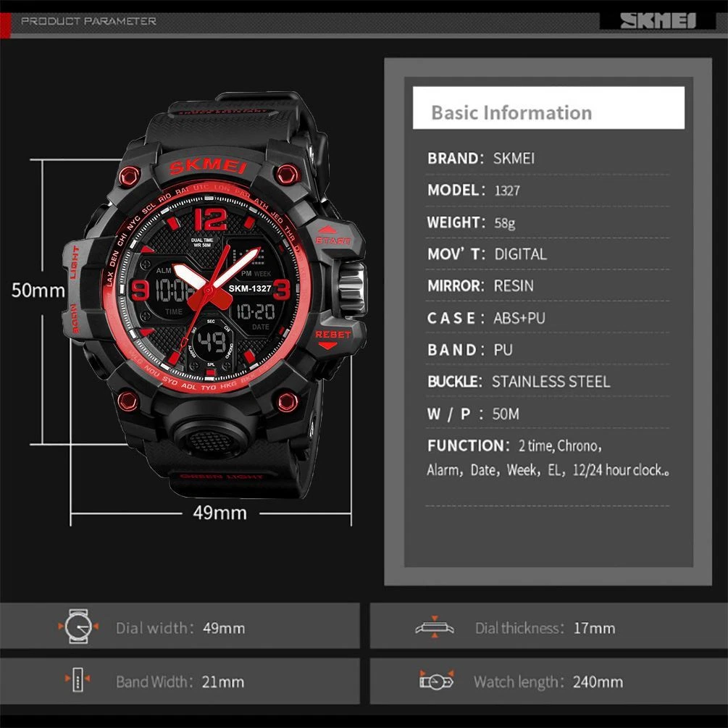
Task: Click the LIGHT button on the watch
Action: point(75,262)
